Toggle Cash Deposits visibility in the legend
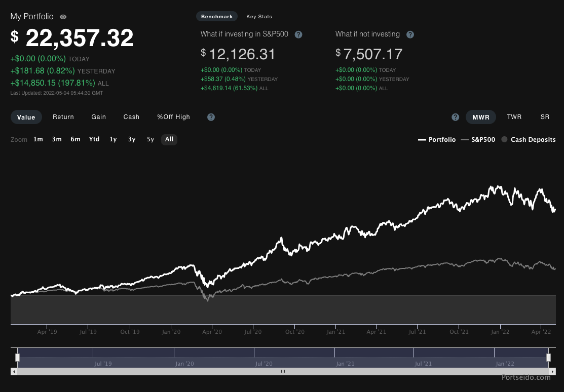564x392 pixels. [529, 139]
